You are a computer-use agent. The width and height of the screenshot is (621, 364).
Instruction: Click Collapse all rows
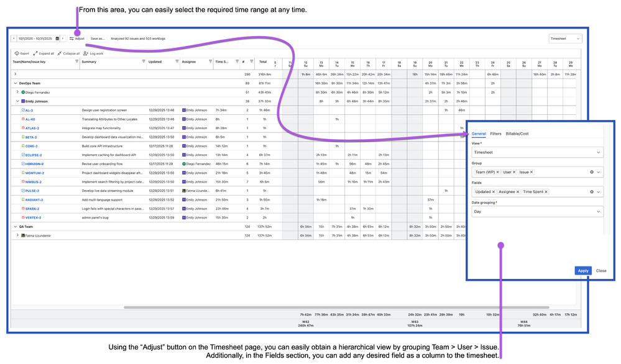pyautogui.click(x=68, y=53)
